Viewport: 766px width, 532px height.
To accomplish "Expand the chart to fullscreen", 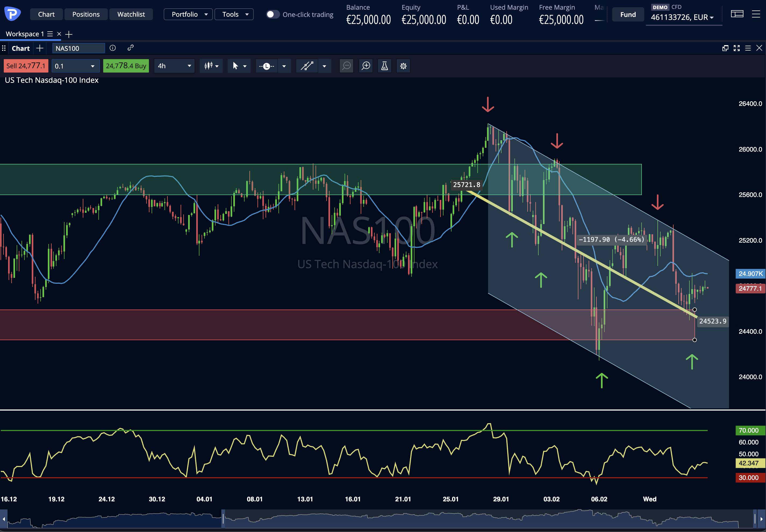I will (x=736, y=48).
